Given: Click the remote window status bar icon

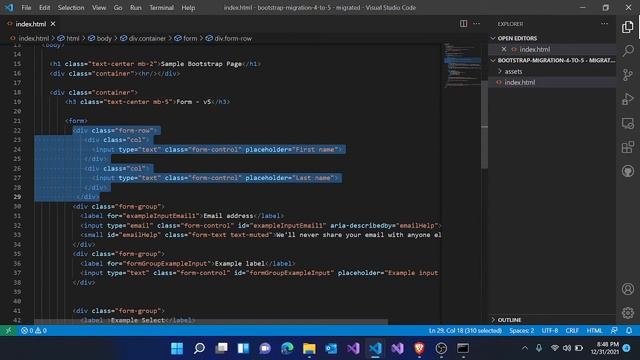Looking at the screenshot, I should pos(8,331).
